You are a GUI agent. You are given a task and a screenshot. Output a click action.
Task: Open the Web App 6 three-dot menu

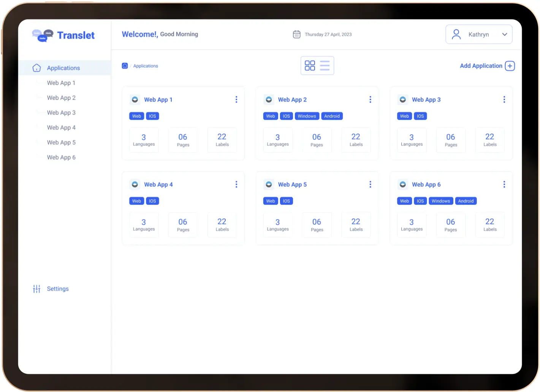(504, 184)
